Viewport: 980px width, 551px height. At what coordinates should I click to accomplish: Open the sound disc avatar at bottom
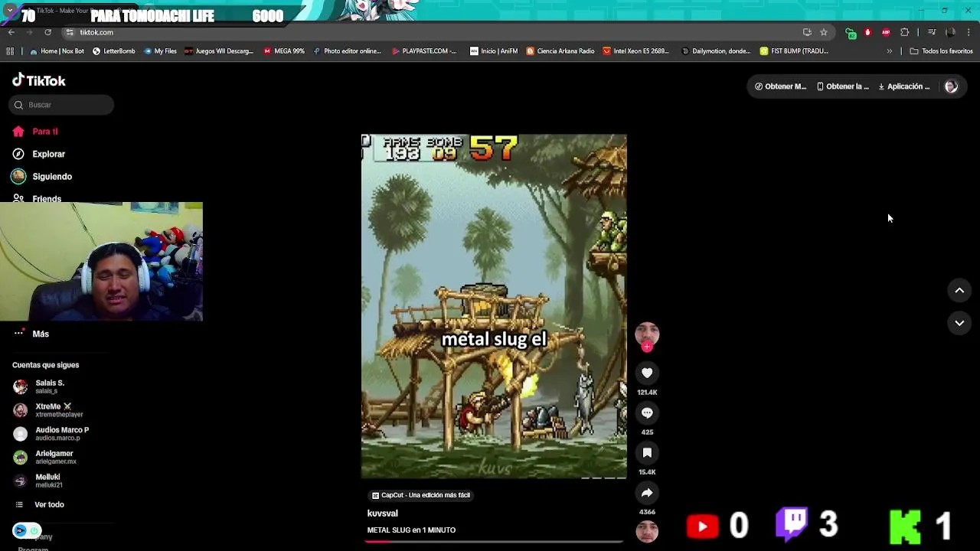647,530
